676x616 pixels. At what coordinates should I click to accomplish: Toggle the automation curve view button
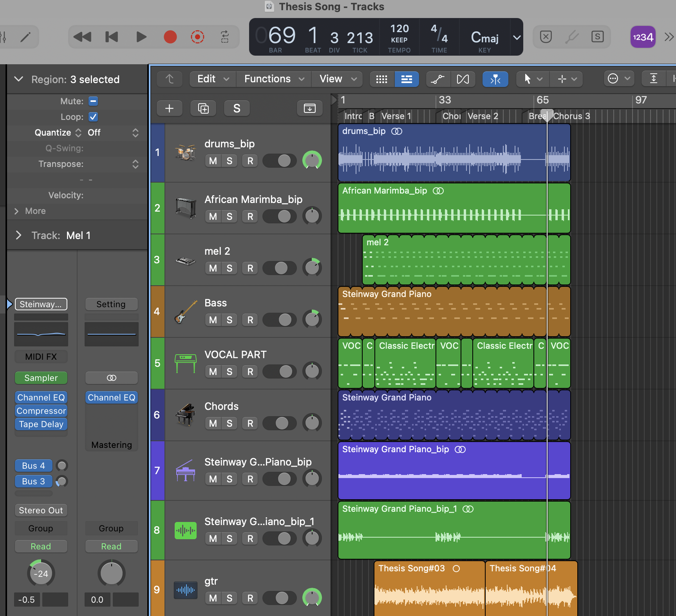coord(437,79)
